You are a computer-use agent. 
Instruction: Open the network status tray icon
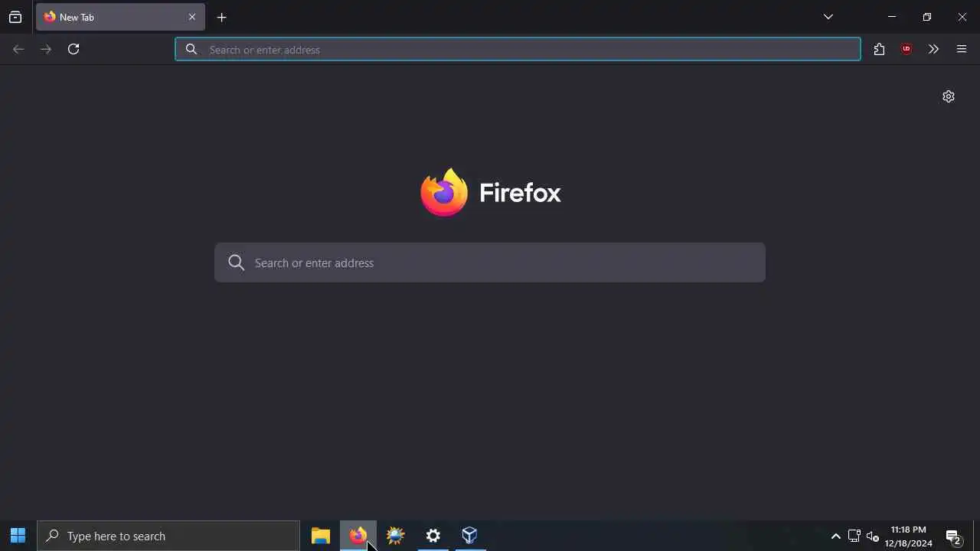854,536
